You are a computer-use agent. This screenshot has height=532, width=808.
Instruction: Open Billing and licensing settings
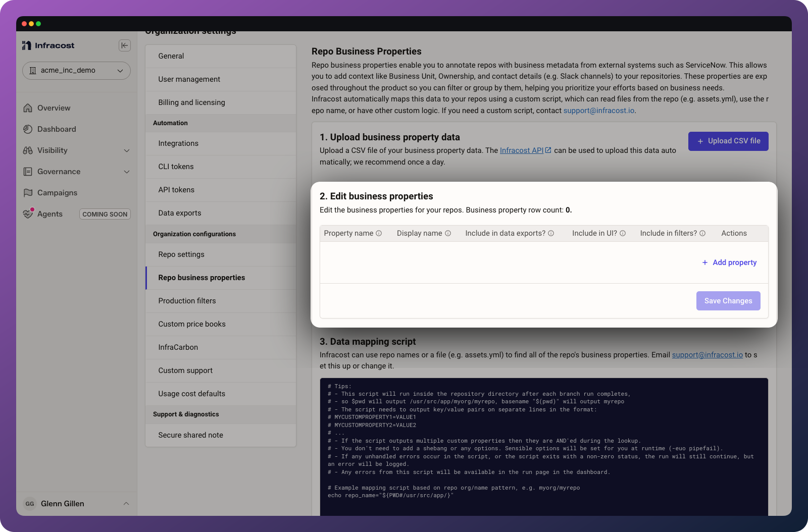coord(221,102)
